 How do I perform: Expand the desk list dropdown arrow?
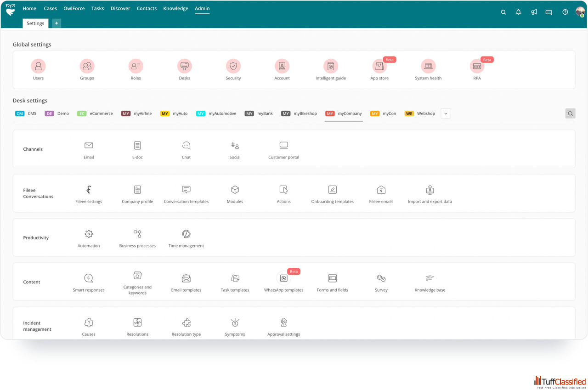pyautogui.click(x=446, y=113)
